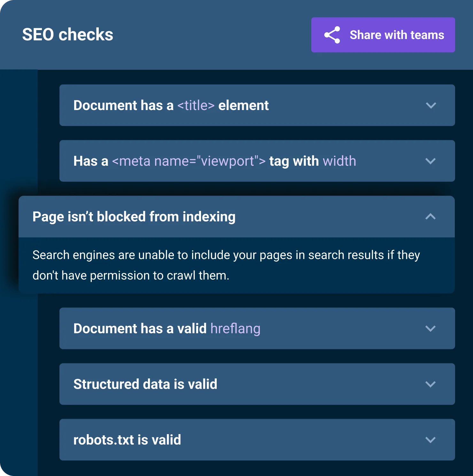Click the chevron on 'Structured data is valid'
The image size is (473, 476).
pyautogui.click(x=431, y=384)
